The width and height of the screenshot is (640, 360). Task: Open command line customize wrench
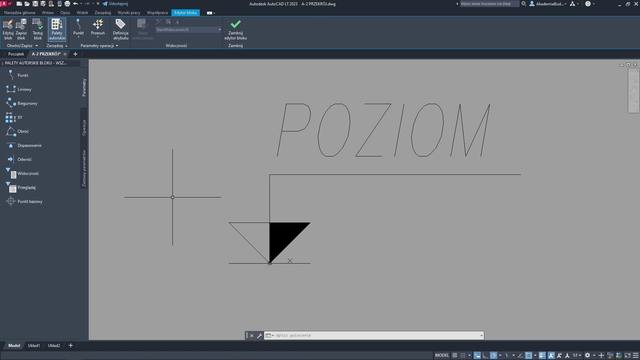point(259,336)
